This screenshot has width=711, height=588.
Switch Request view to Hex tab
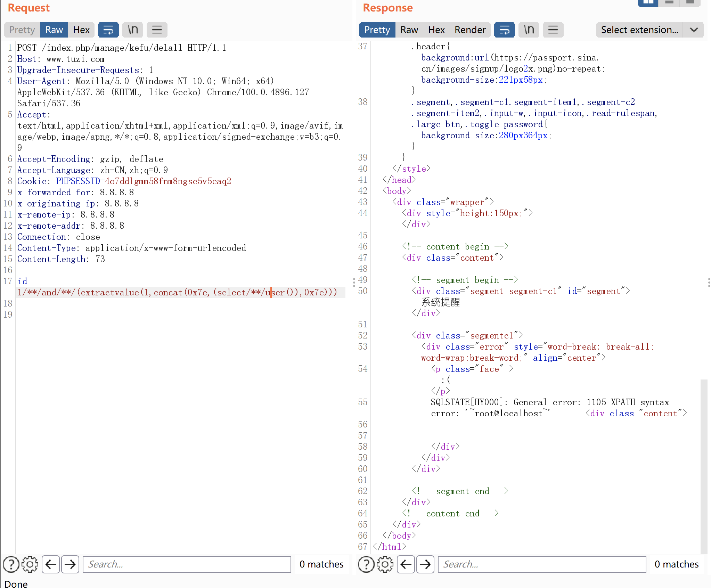pyautogui.click(x=81, y=30)
